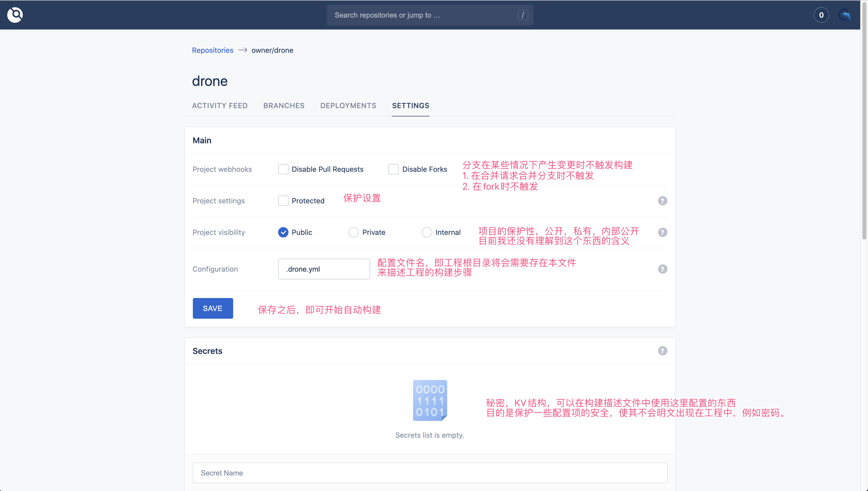Click the 'drone' repository title
Screen dimensions: 868x491
pos(210,81)
